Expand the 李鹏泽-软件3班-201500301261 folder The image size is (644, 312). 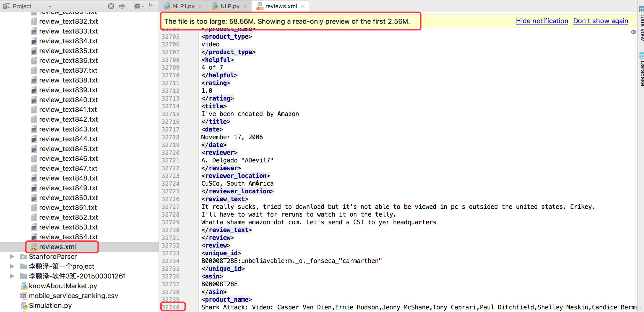coord(12,276)
